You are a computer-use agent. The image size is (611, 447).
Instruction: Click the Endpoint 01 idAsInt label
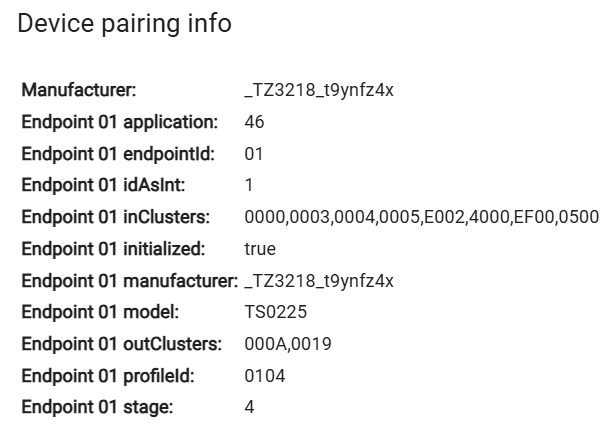click(103, 186)
